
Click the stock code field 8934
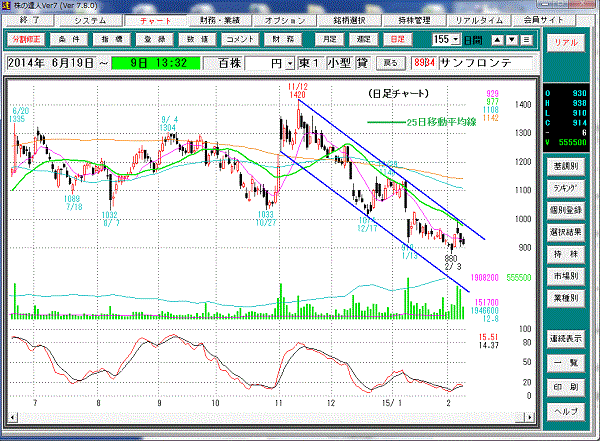coord(424,63)
